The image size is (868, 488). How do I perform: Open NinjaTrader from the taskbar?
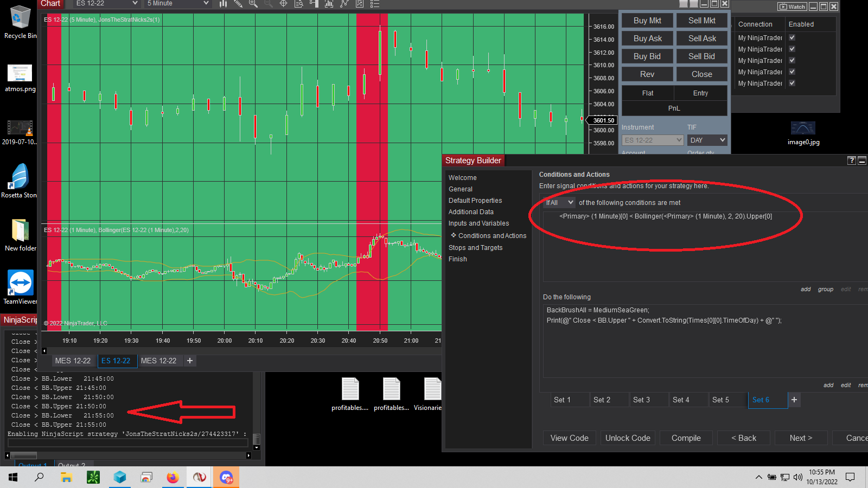(x=199, y=477)
